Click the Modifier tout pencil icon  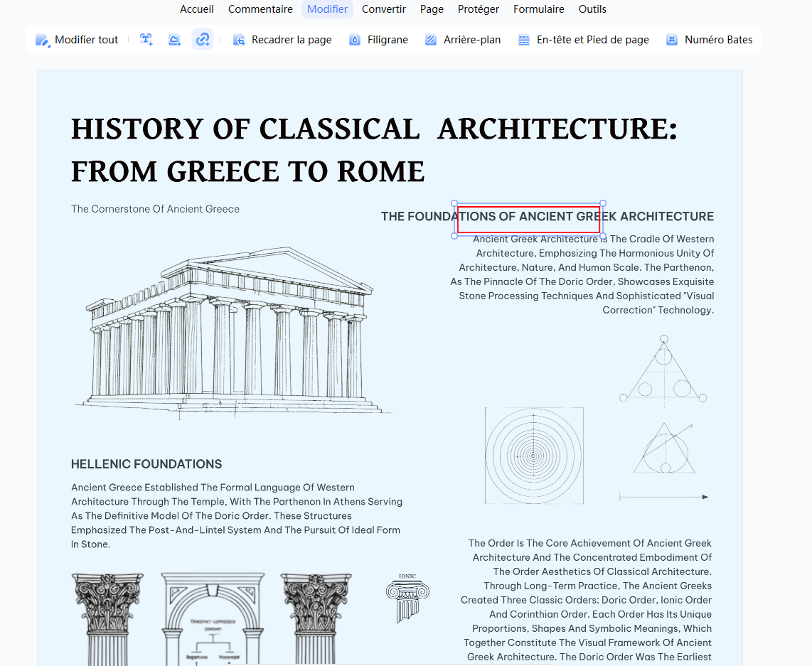coord(43,40)
